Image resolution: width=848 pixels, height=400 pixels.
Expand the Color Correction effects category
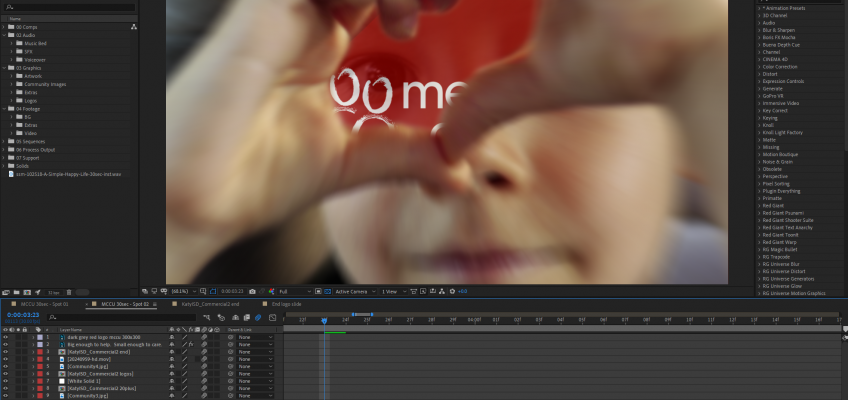pyautogui.click(x=758, y=67)
